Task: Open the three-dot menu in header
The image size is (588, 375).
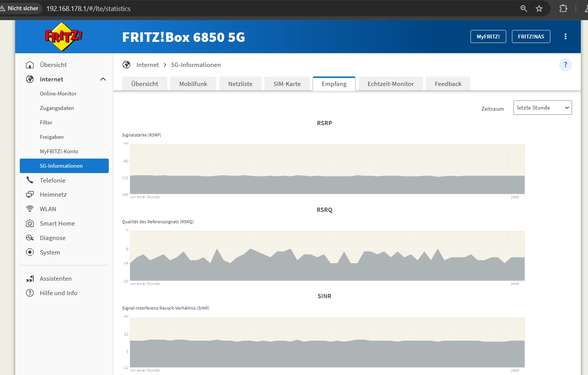Action: (x=566, y=37)
